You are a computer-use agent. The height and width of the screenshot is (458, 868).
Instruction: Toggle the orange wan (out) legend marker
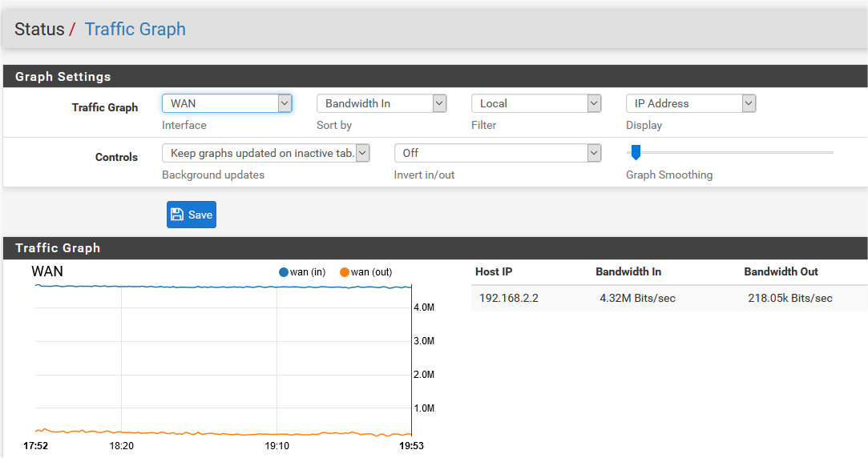pyautogui.click(x=345, y=272)
